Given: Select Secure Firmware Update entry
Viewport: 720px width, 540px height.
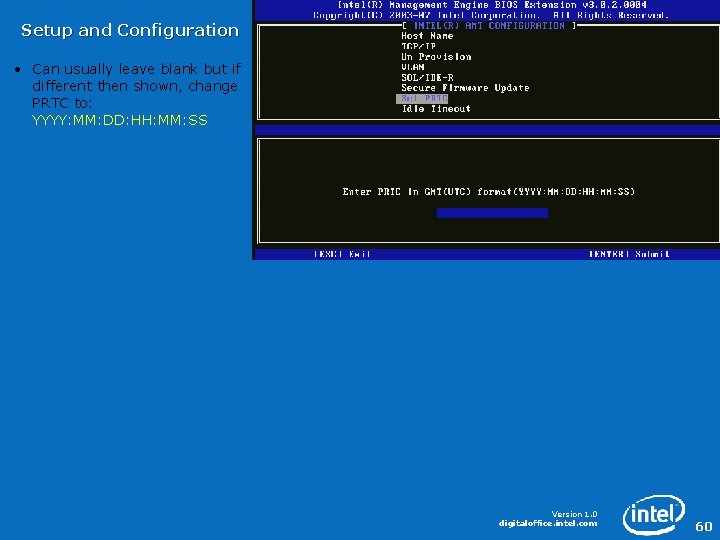Looking at the screenshot, I should [x=465, y=88].
